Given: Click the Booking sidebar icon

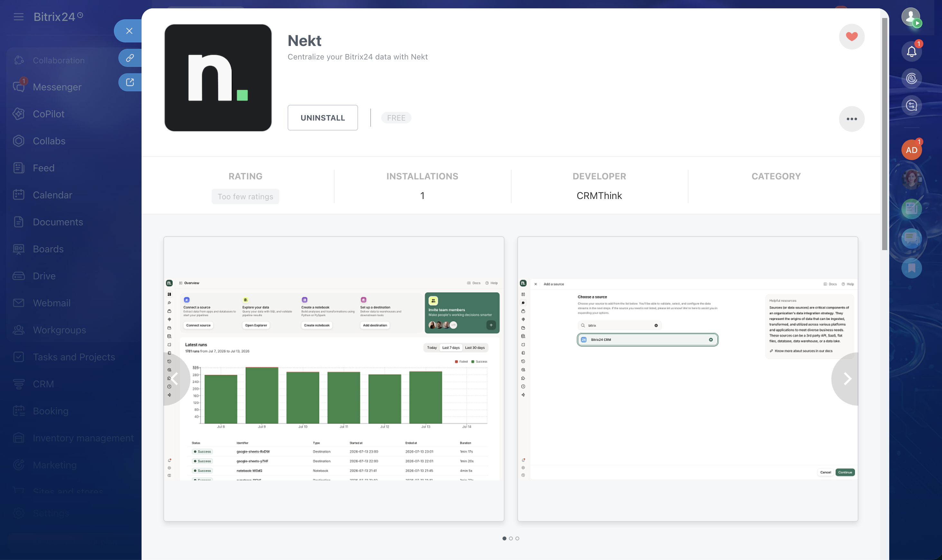Looking at the screenshot, I should tap(19, 411).
